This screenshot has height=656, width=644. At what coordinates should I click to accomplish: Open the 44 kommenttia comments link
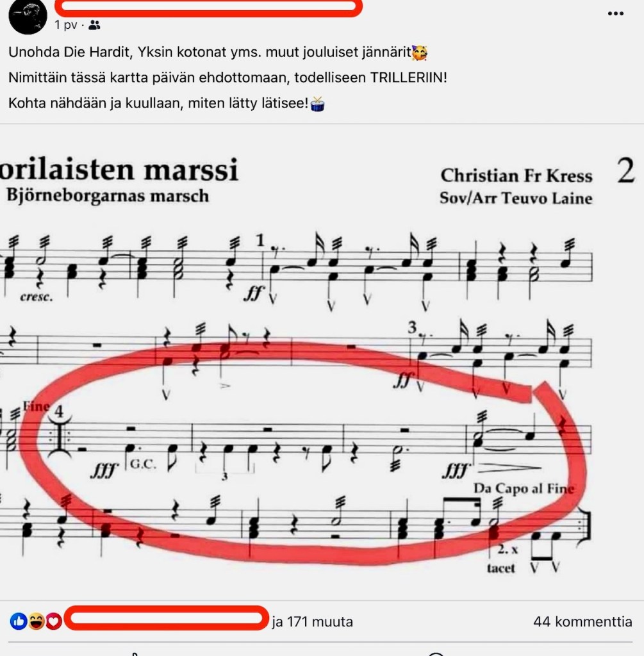tap(582, 621)
